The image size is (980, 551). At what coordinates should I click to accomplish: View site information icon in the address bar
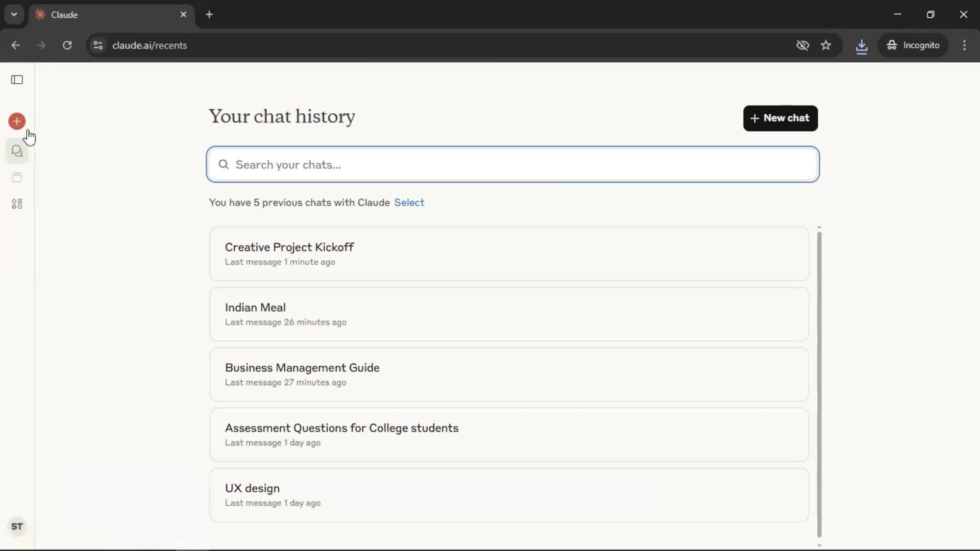point(98,45)
